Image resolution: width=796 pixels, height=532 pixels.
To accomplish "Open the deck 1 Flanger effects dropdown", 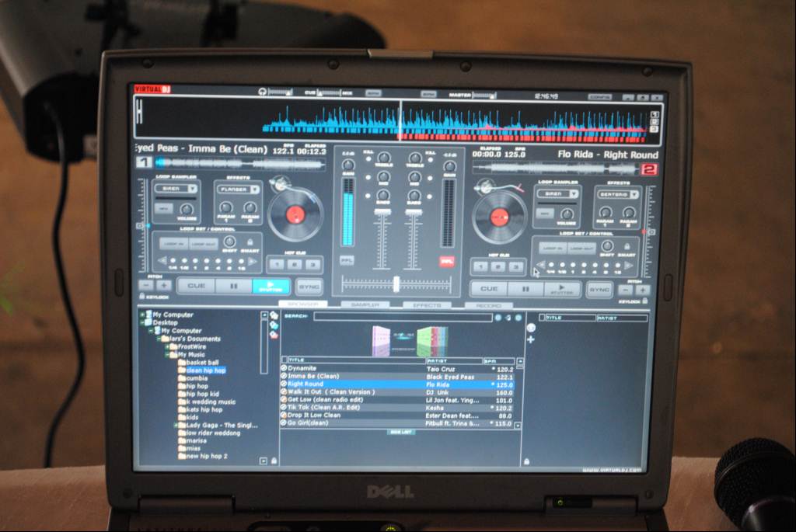I will point(238,190).
